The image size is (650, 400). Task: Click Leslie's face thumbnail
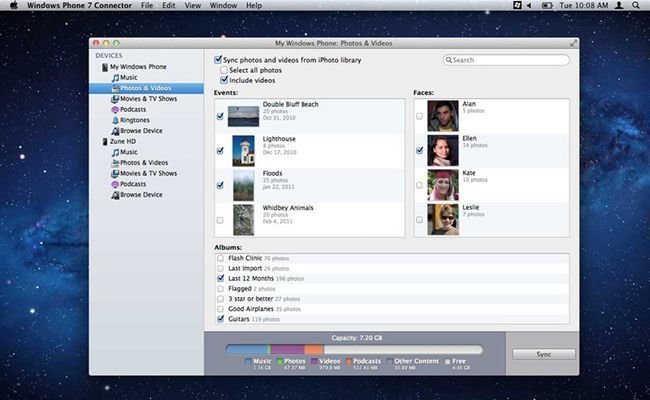pyautogui.click(x=443, y=220)
